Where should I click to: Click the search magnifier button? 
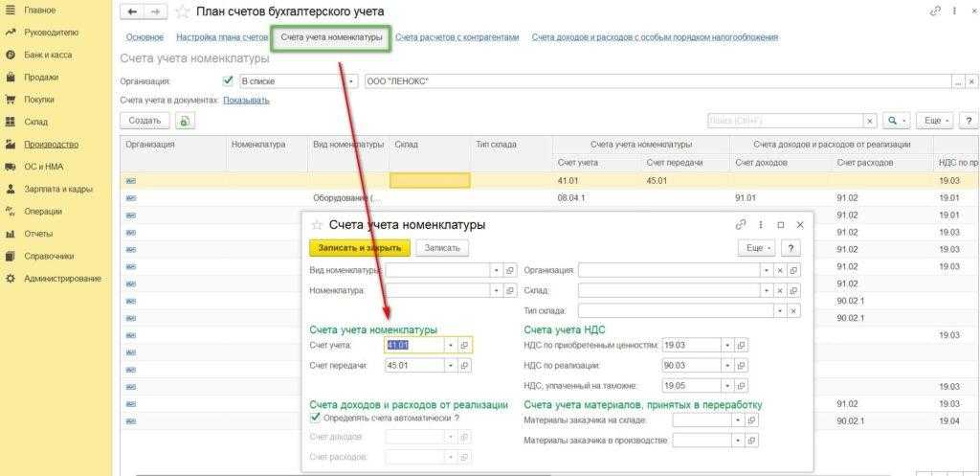(893, 121)
